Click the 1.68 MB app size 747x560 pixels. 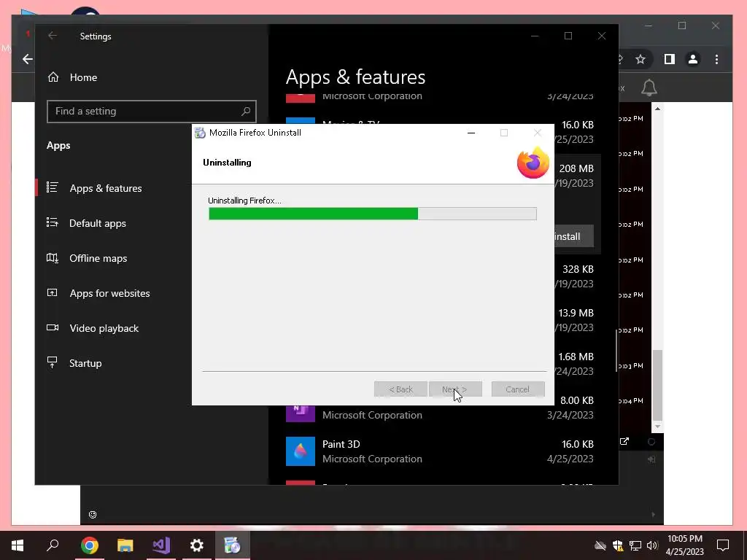[x=576, y=357]
